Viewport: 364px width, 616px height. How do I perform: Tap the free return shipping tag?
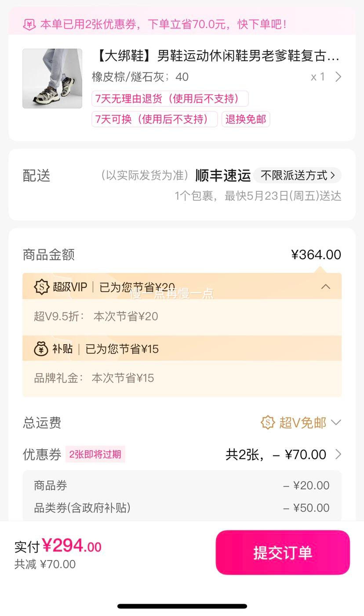tap(246, 119)
